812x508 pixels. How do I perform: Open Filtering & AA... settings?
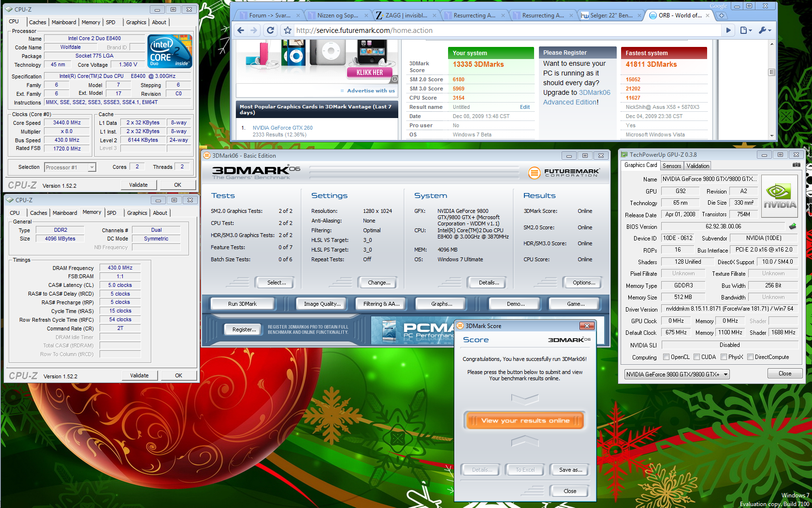tap(381, 304)
